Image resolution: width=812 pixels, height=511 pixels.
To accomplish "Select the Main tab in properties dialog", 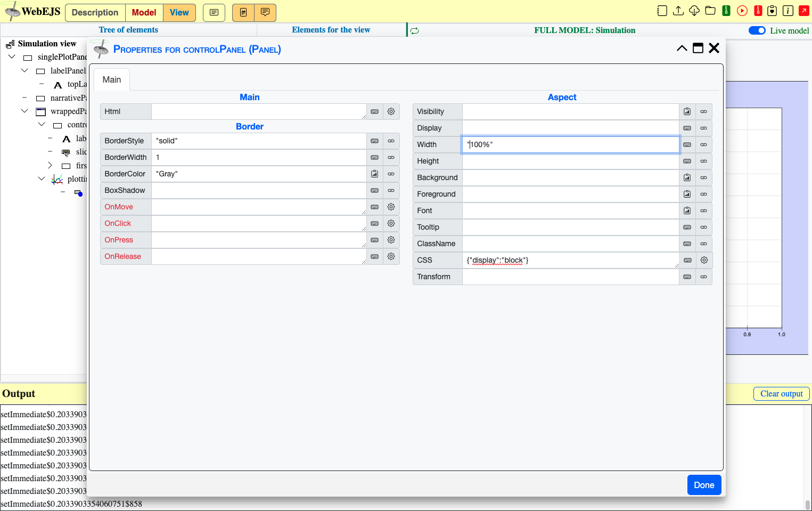I will pos(112,79).
